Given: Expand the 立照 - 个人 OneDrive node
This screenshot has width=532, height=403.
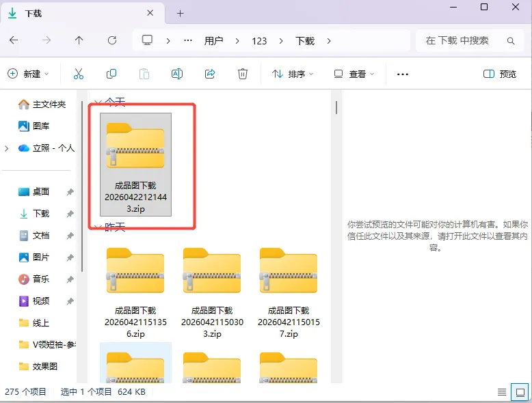Looking at the screenshot, I should coord(6,148).
